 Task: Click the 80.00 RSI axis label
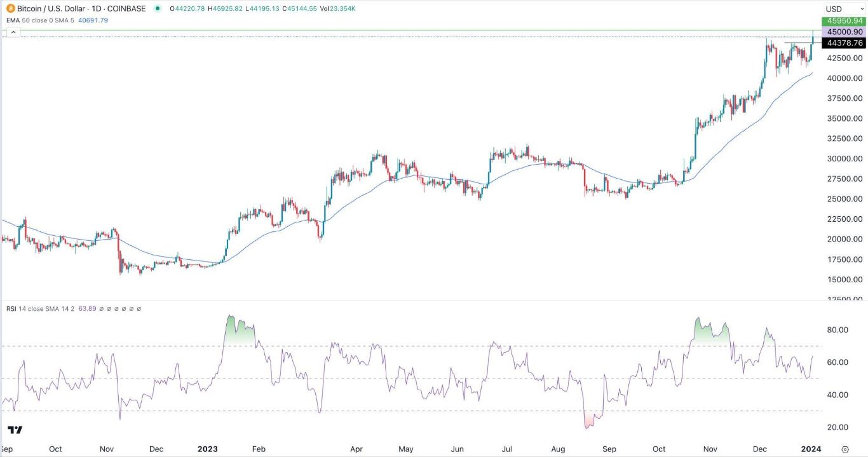838,330
